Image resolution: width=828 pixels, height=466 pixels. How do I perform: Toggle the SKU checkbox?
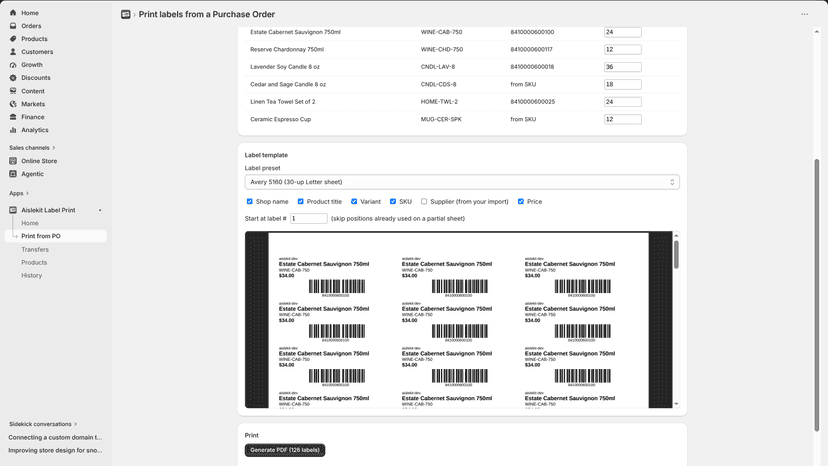[x=393, y=201]
